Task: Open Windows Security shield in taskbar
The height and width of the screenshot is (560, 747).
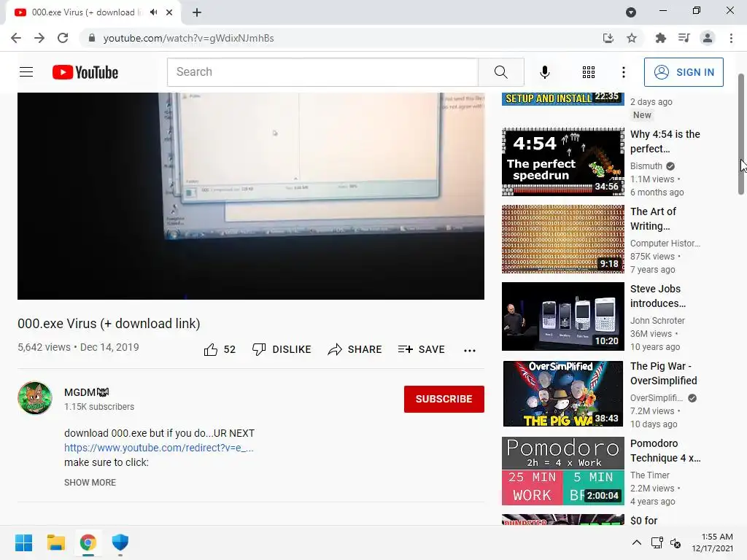Action: [x=120, y=542]
